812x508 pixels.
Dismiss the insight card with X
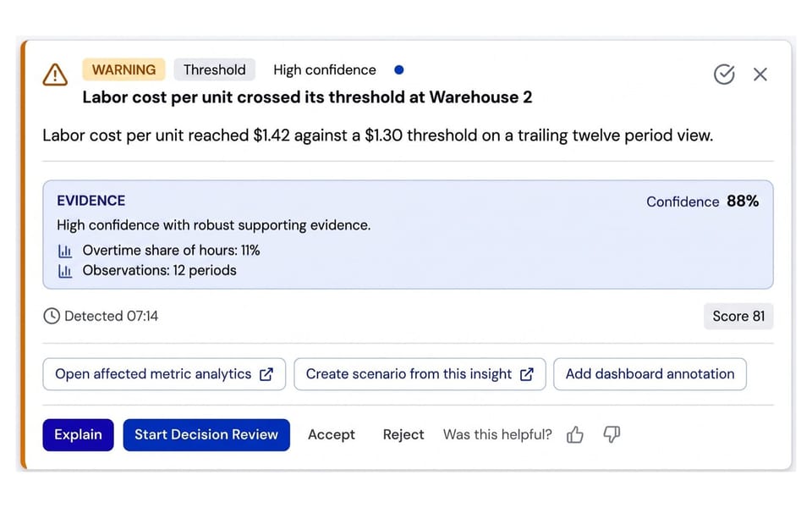tap(760, 75)
